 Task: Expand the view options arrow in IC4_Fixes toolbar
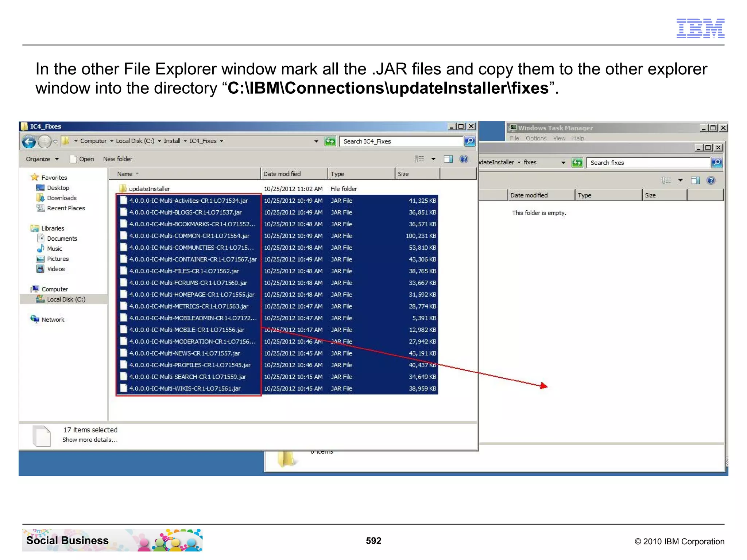pyautogui.click(x=433, y=159)
